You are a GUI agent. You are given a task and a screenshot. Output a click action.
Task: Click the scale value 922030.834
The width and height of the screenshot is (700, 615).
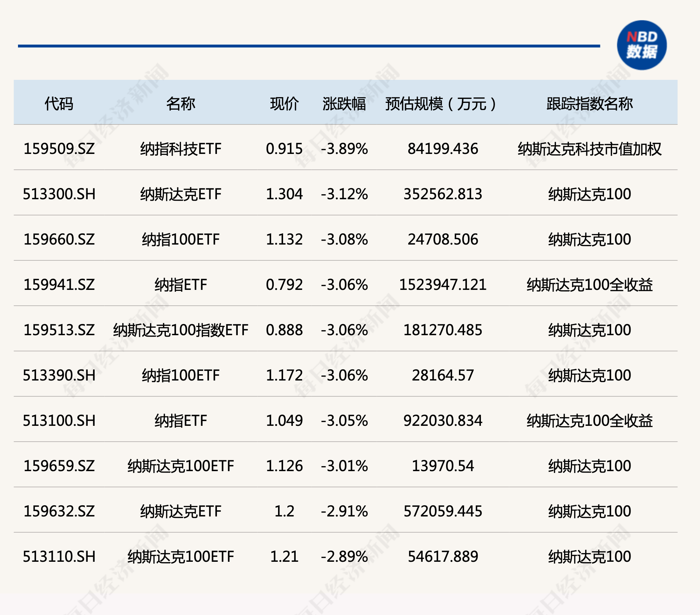coord(443,421)
